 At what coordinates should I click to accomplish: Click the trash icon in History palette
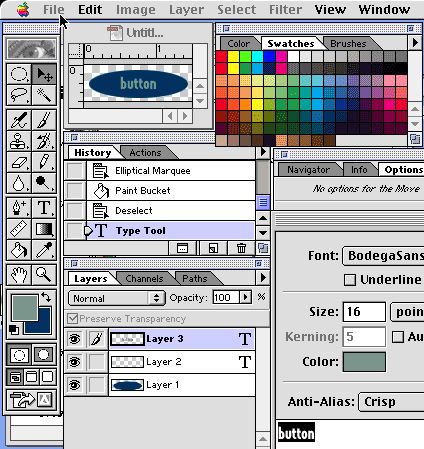click(241, 248)
